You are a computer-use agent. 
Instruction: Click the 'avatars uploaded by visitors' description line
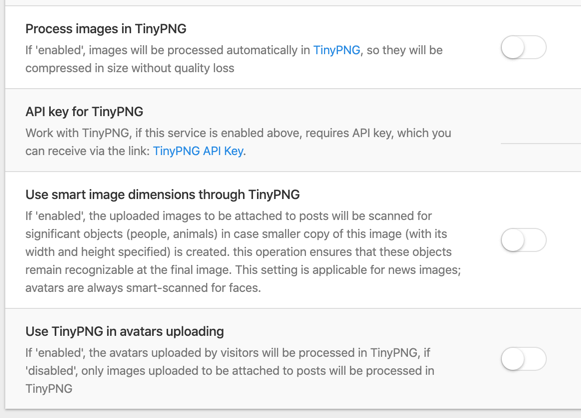pyautogui.click(x=228, y=353)
